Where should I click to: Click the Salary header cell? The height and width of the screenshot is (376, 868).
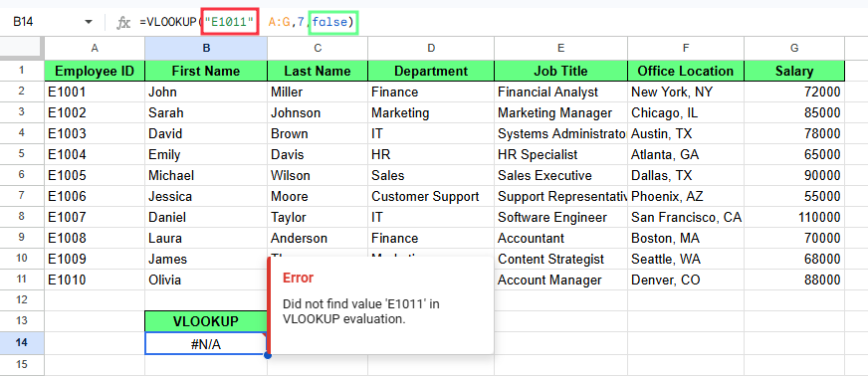click(794, 71)
